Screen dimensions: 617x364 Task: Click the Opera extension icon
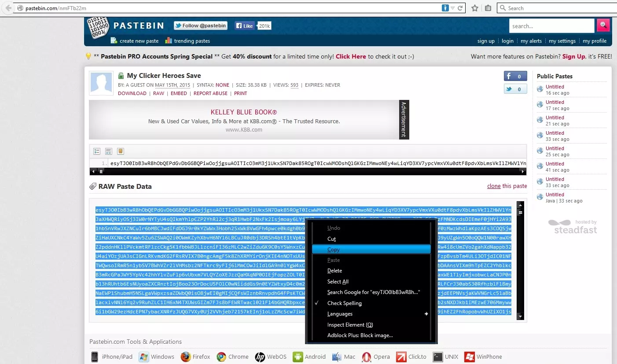(x=366, y=357)
